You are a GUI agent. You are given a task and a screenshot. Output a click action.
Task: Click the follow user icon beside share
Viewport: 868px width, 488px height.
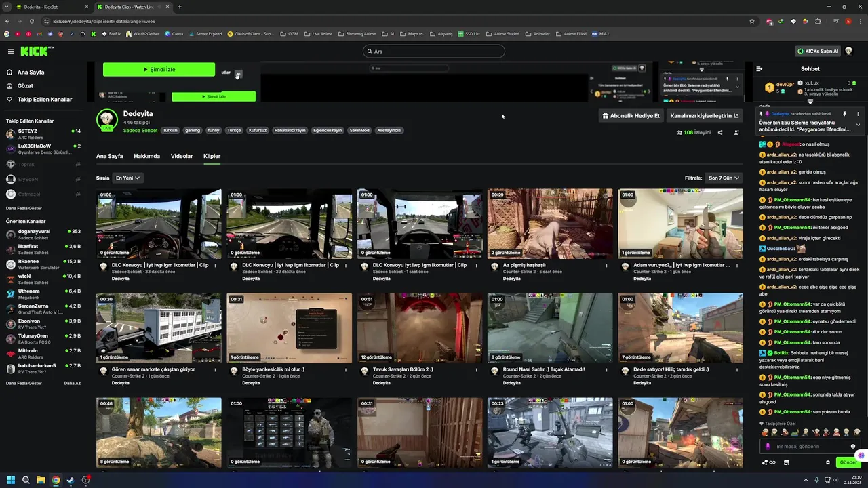pyautogui.click(x=736, y=133)
